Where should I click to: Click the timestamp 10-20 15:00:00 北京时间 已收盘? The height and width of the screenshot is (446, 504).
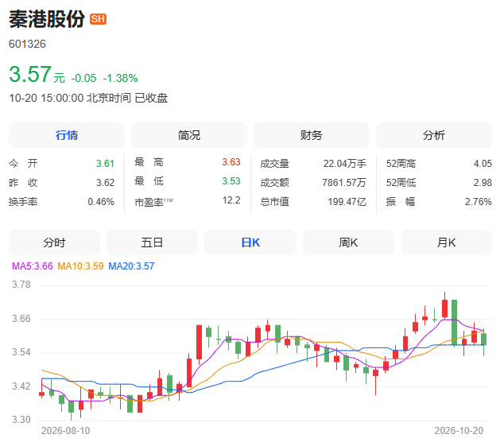88,98
